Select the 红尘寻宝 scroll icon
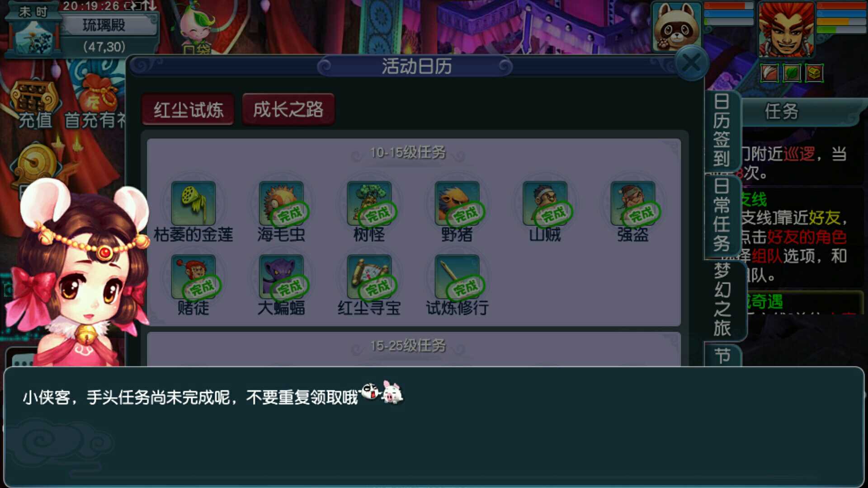The width and height of the screenshot is (868, 488). click(369, 277)
